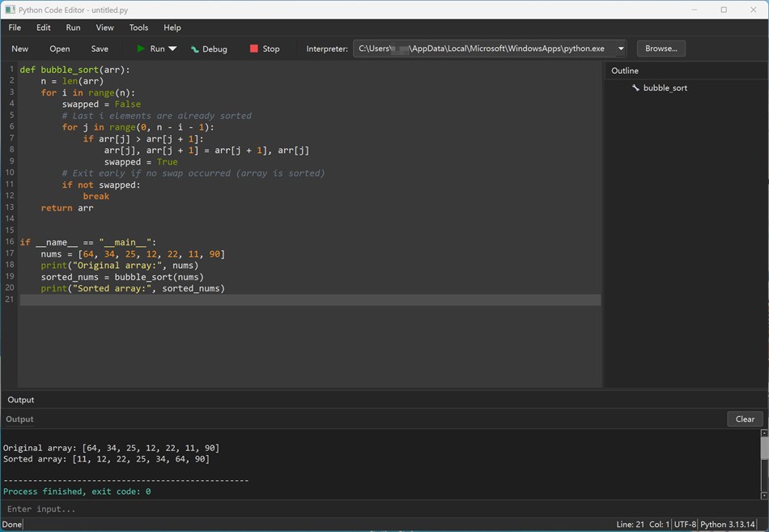The height and width of the screenshot is (532, 769).
Task: Click line number 21 in gutter
Action: coord(10,300)
